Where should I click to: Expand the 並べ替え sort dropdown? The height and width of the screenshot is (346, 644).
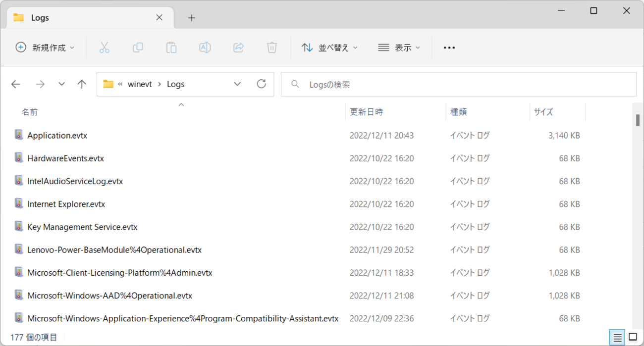(329, 48)
